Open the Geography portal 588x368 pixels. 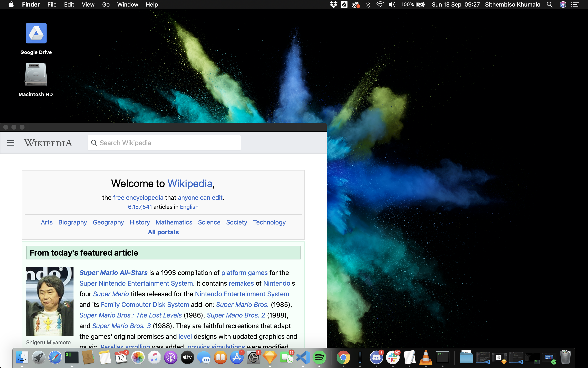[108, 222]
